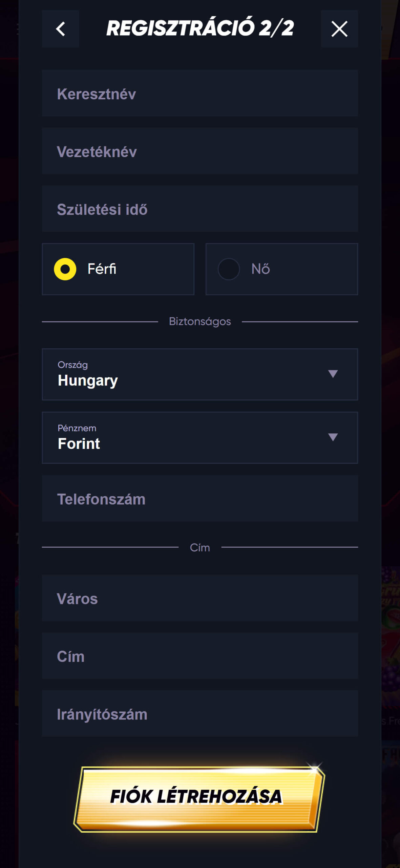
Task: Choose the Nő gender radio option
Action: coord(229,269)
